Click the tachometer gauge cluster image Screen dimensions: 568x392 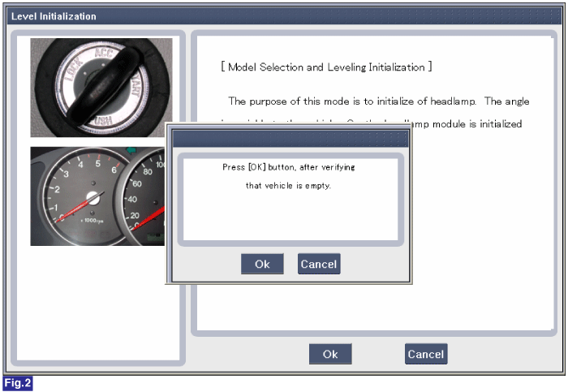pos(97,196)
